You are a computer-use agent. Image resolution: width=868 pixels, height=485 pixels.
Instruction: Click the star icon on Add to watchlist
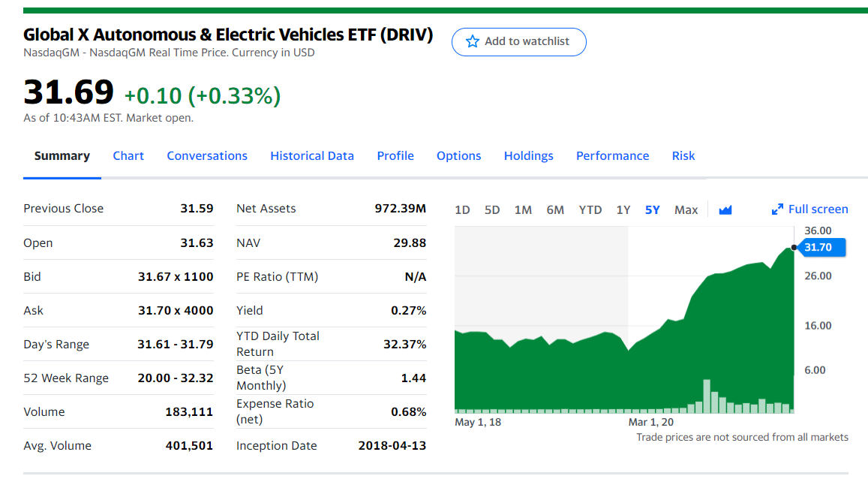472,41
